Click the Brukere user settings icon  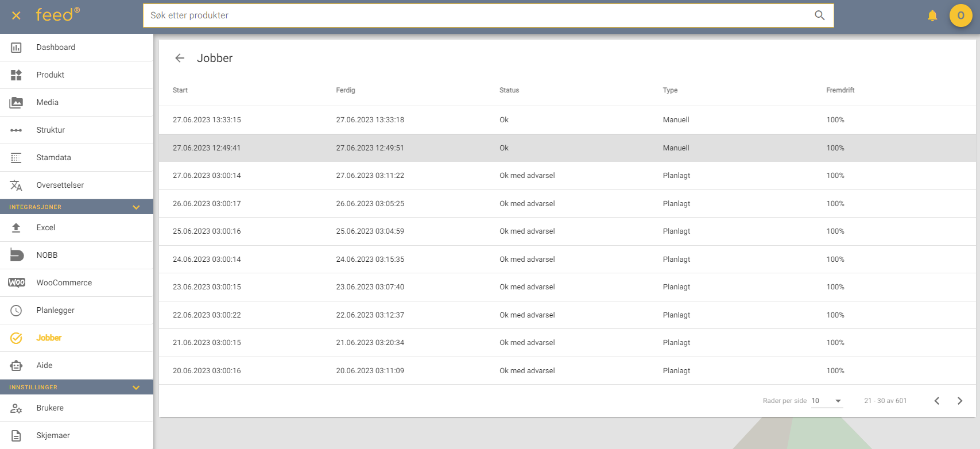(x=16, y=408)
